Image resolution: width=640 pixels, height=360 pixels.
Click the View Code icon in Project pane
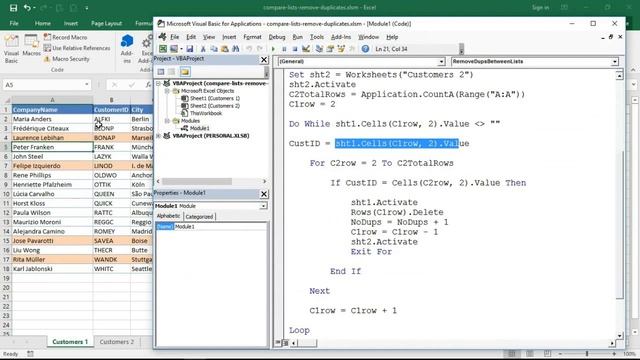[x=161, y=72]
